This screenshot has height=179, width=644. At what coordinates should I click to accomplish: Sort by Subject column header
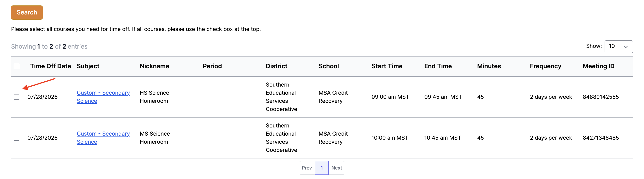coord(88,66)
